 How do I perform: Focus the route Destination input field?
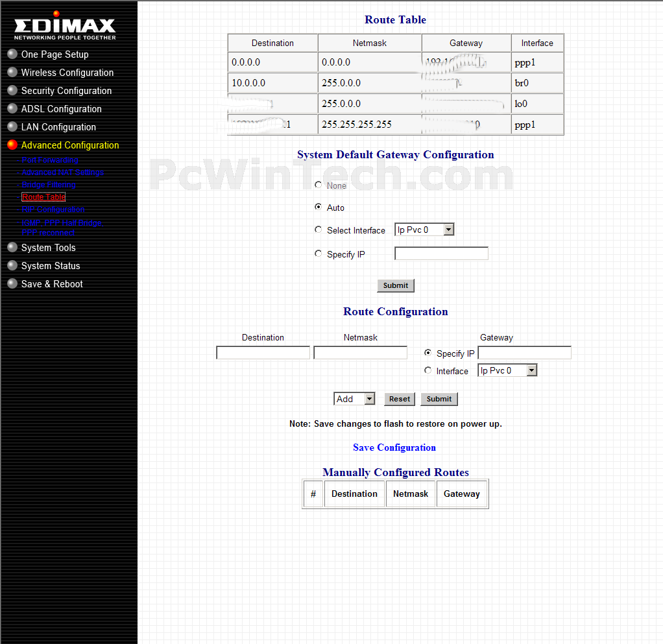click(263, 352)
